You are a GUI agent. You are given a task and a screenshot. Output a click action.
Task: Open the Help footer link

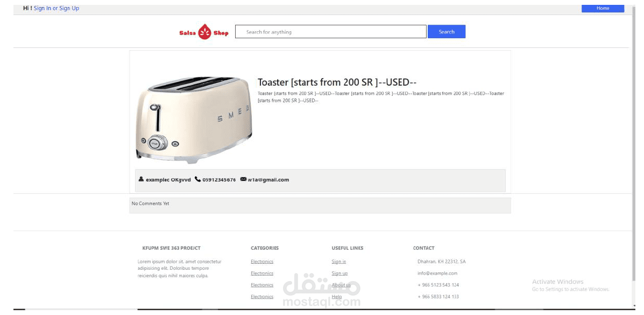(x=337, y=297)
